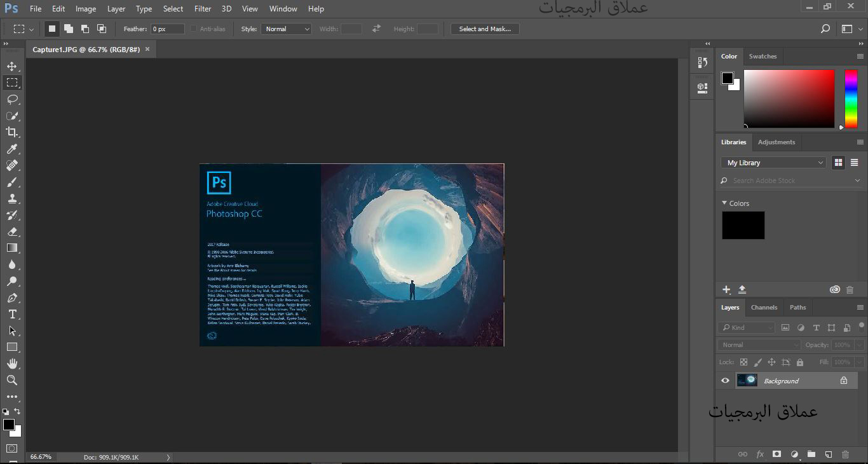The height and width of the screenshot is (464, 868).
Task: Create a new group folder icon
Action: 811,454
